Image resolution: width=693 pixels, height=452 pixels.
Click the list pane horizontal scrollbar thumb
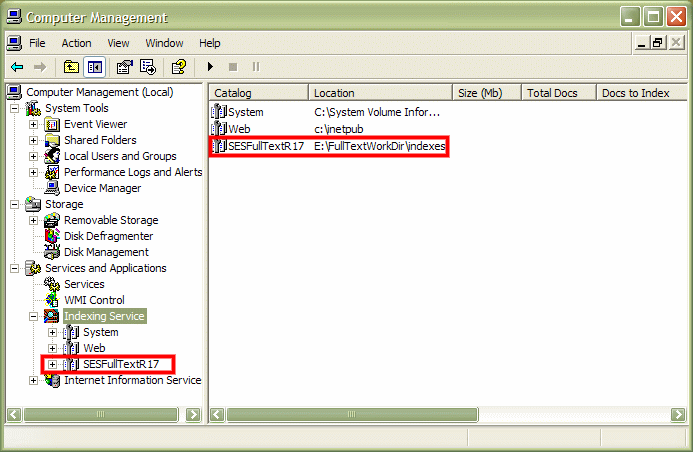coord(352,414)
